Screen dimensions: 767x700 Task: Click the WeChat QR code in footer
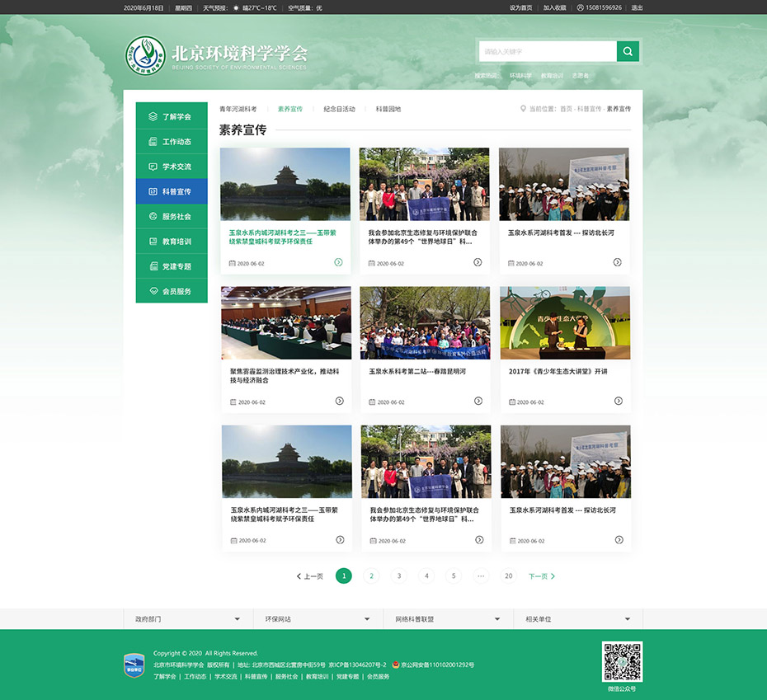(622, 662)
